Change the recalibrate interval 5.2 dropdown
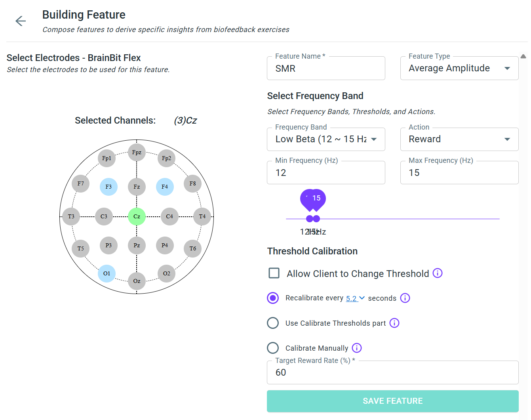 (355, 298)
